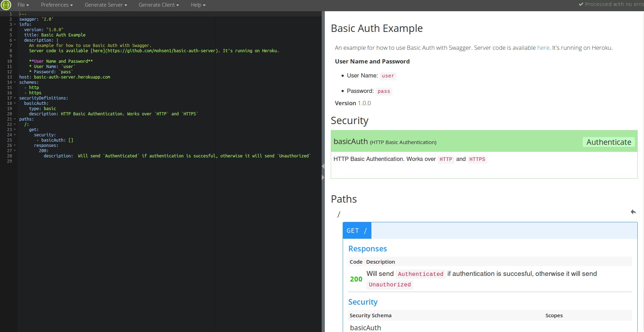Toggle the GET / operation header
Image resolution: width=644 pixels, height=332 pixels.
(x=357, y=231)
